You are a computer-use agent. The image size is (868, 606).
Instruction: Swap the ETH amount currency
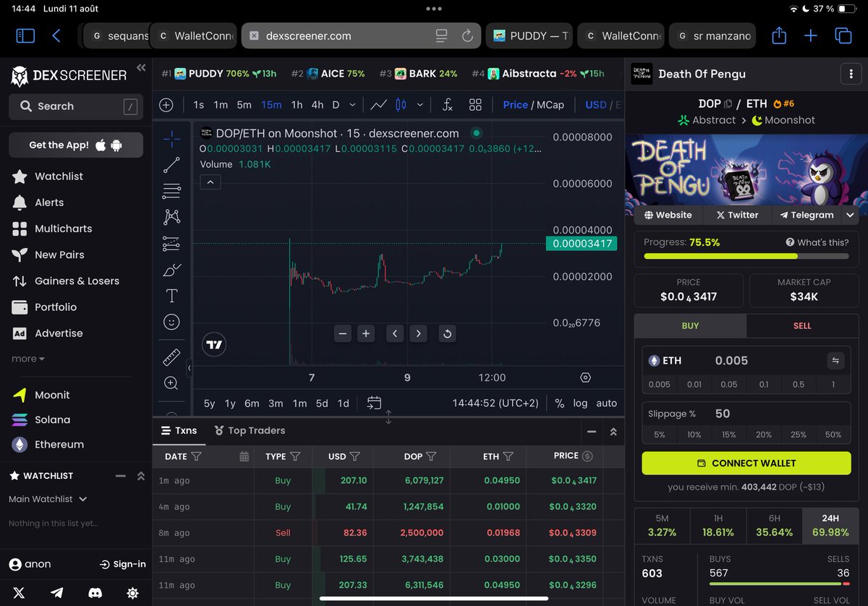[835, 361]
